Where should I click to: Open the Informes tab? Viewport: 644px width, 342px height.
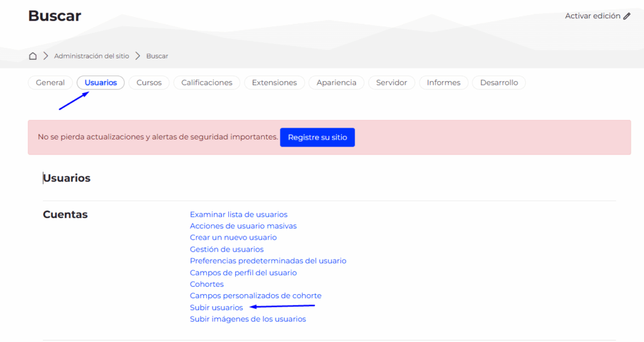(x=443, y=83)
